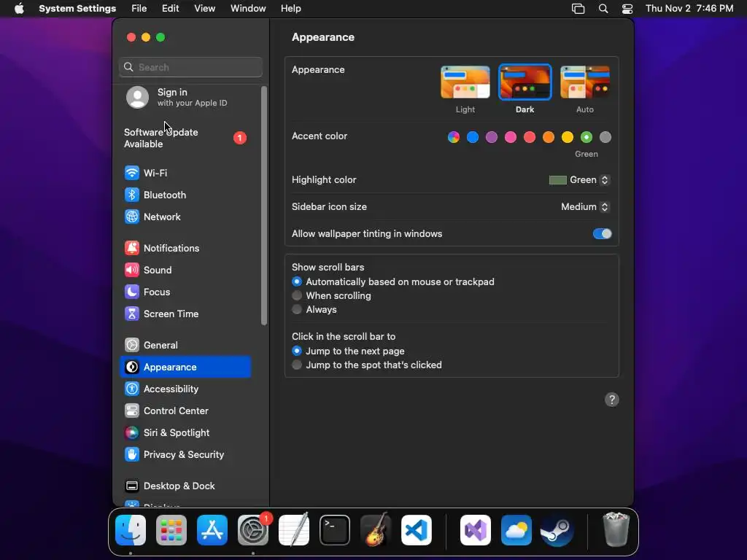Open the View menu

pyautogui.click(x=204, y=9)
